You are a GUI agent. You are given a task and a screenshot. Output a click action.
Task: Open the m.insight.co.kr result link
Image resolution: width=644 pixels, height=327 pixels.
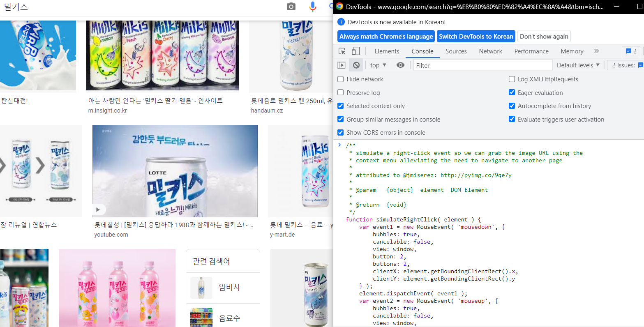coord(108,111)
